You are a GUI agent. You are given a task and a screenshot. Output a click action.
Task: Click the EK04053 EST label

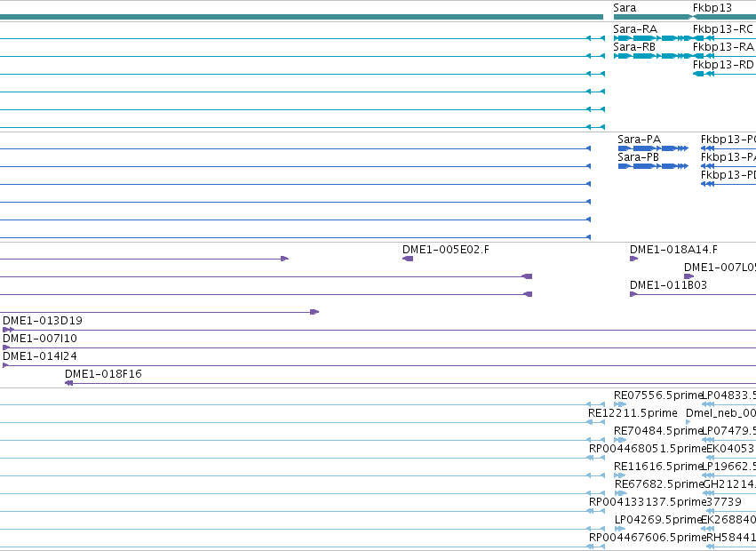[x=730, y=449]
